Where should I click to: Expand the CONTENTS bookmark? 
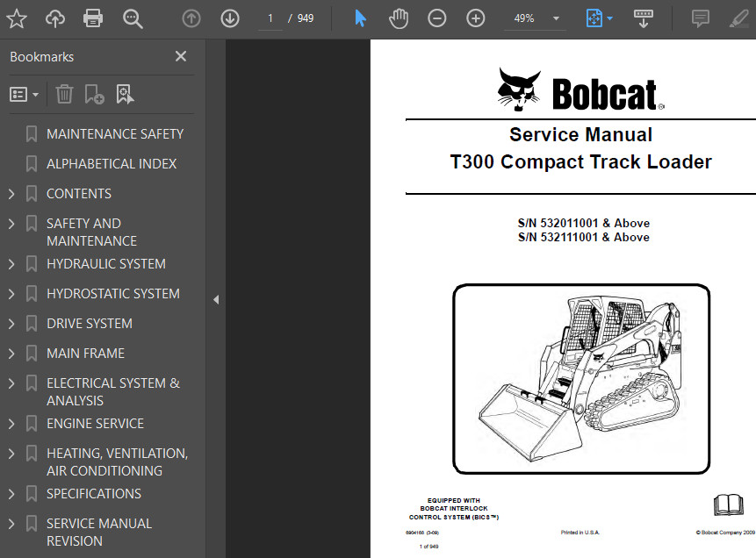point(11,194)
